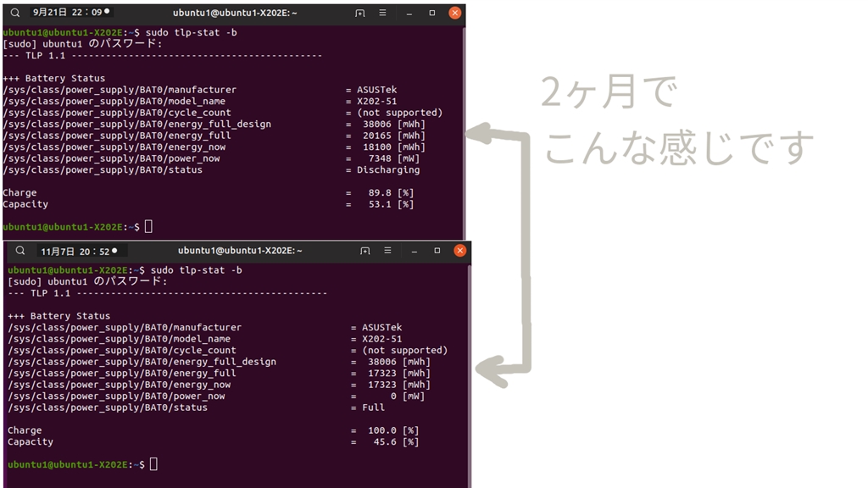Maximize the lower terminal window

pyautogui.click(x=437, y=251)
